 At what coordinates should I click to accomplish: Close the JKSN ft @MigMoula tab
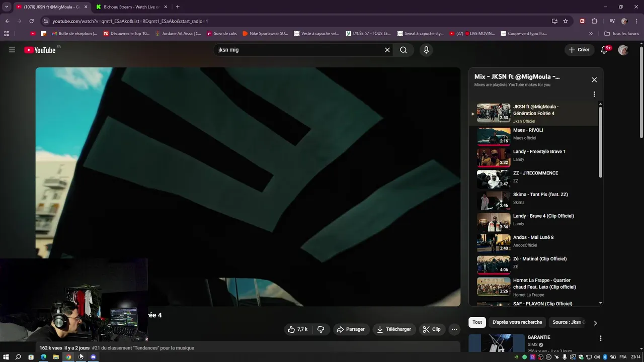(x=86, y=7)
